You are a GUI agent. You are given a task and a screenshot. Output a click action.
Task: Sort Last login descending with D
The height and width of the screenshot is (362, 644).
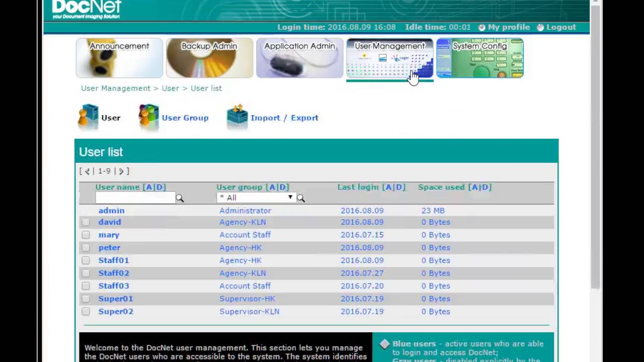tap(399, 187)
